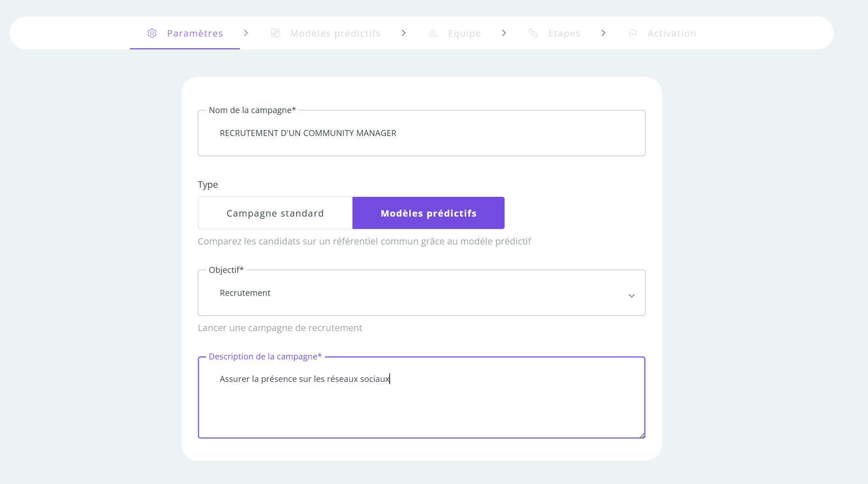Click the Paramètres gear icon
Viewport: 868px width, 484px height.
click(x=152, y=33)
